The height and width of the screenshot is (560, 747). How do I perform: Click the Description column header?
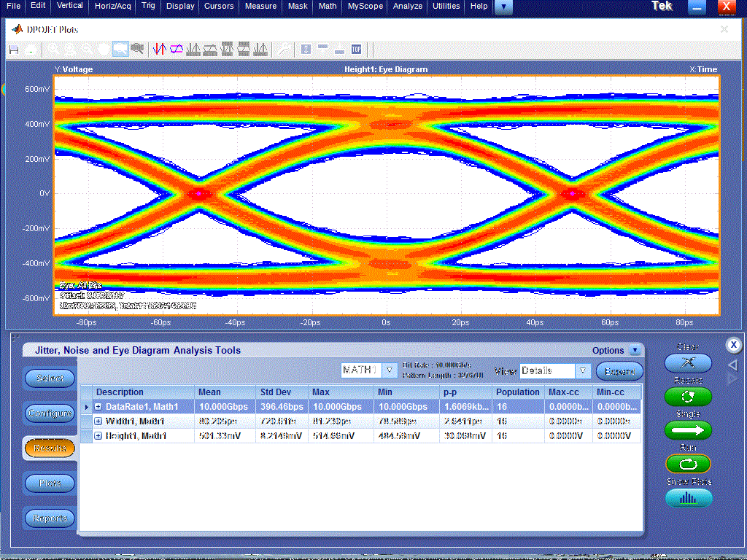[x=144, y=392]
